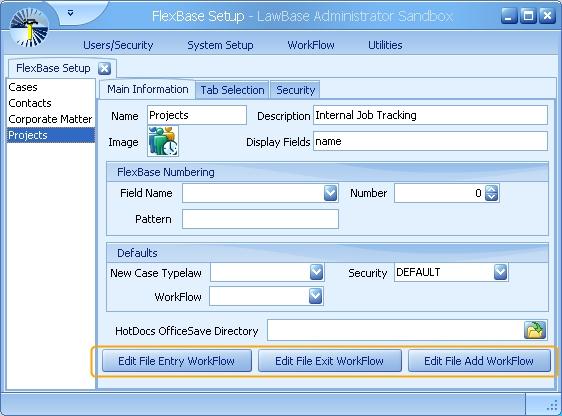Open the System Setup menu
The height and width of the screenshot is (416, 562).
click(220, 45)
